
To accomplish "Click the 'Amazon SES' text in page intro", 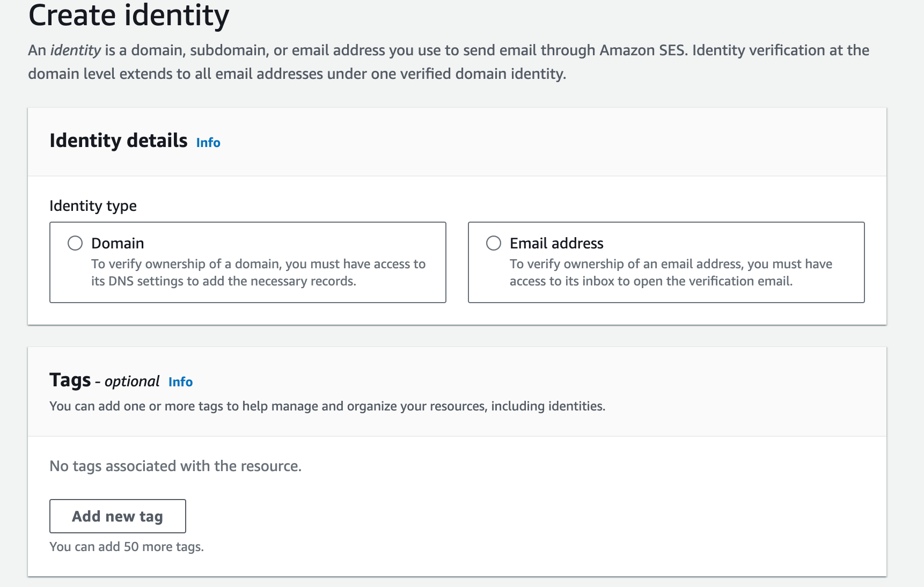I will coord(642,50).
